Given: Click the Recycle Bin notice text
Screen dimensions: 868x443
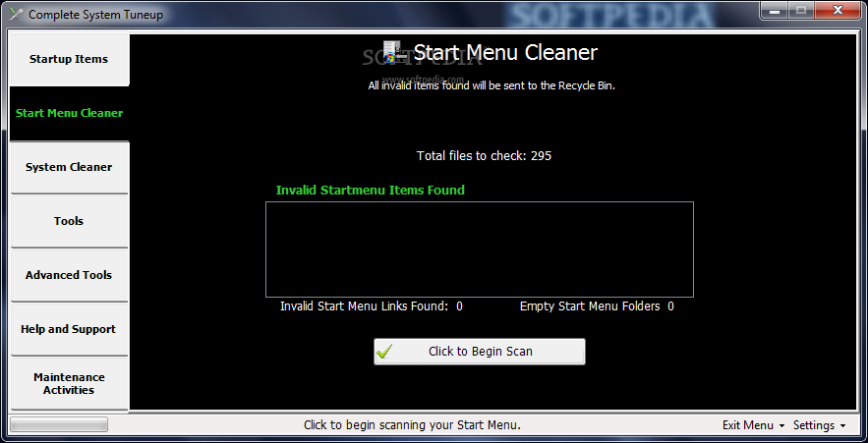Looking at the screenshot, I should coord(492,85).
